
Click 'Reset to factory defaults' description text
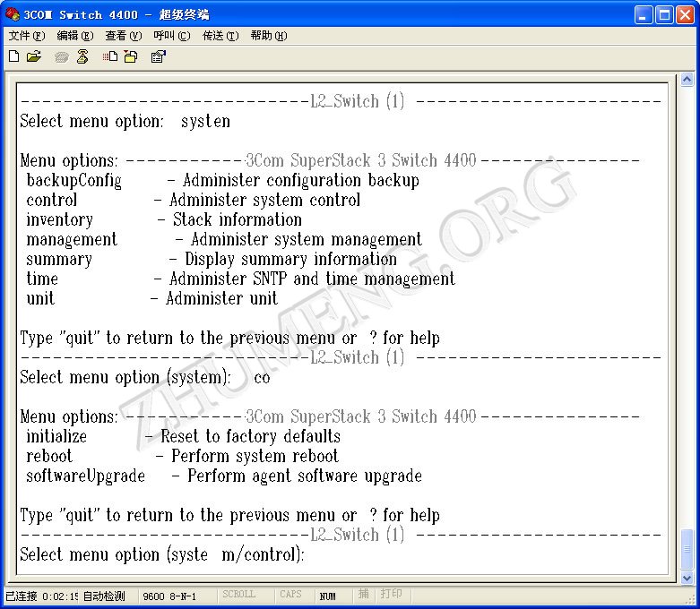point(250,436)
